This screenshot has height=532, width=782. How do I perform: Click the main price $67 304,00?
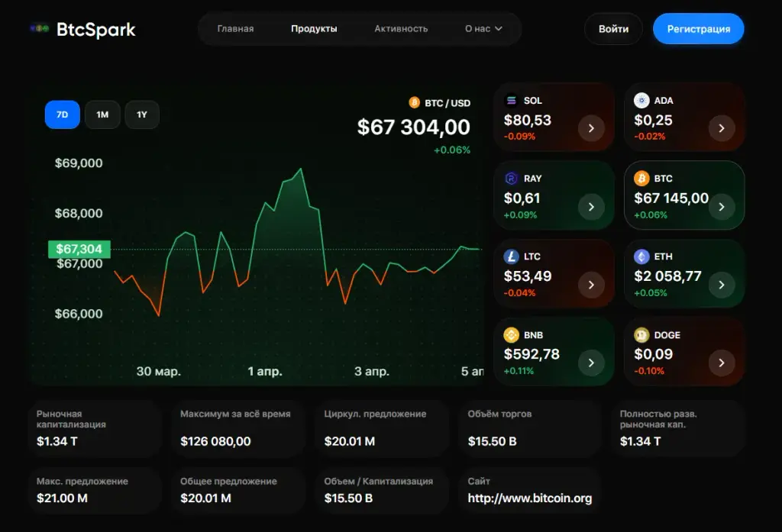click(x=413, y=127)
